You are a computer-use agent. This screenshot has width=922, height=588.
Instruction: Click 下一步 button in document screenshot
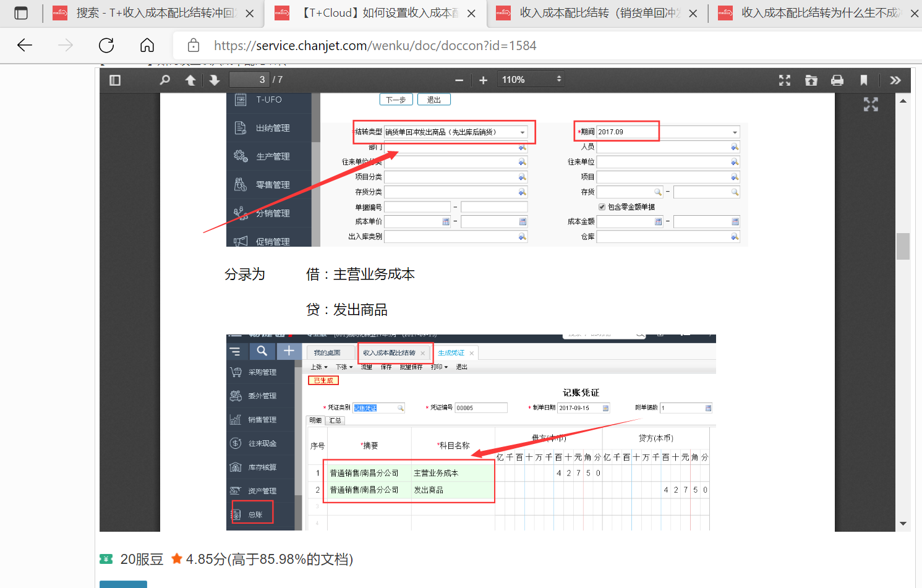click(x=396, y=100)
